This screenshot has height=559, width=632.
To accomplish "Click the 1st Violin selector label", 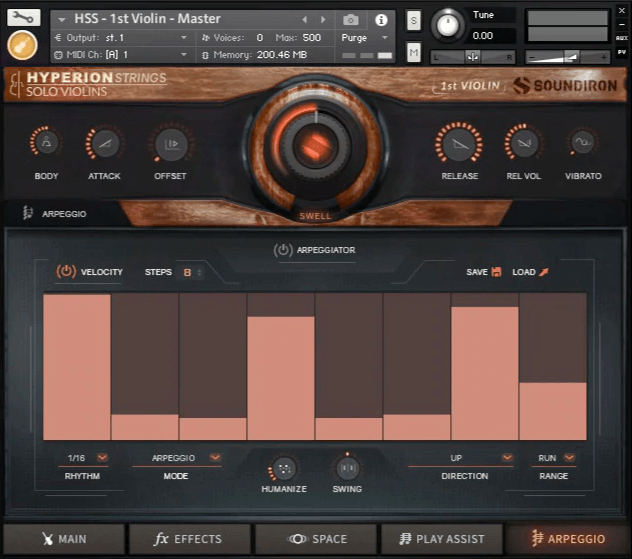I will coord(470,86).
